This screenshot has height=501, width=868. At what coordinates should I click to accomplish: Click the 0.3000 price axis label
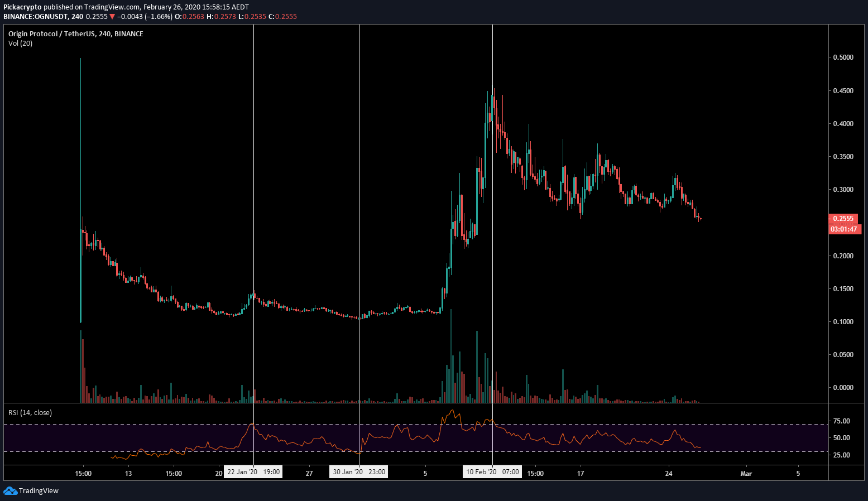843,190
